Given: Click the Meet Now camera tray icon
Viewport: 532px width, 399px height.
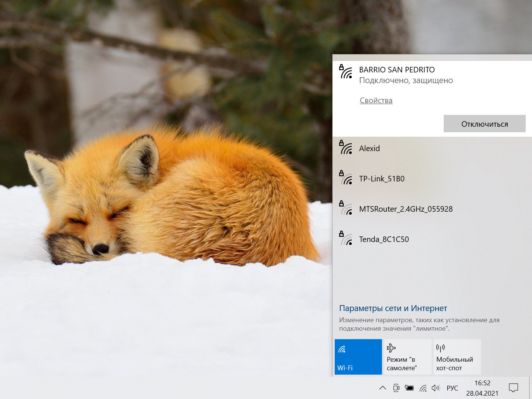Looking at the screenshot, I should (x=396, y=388).
